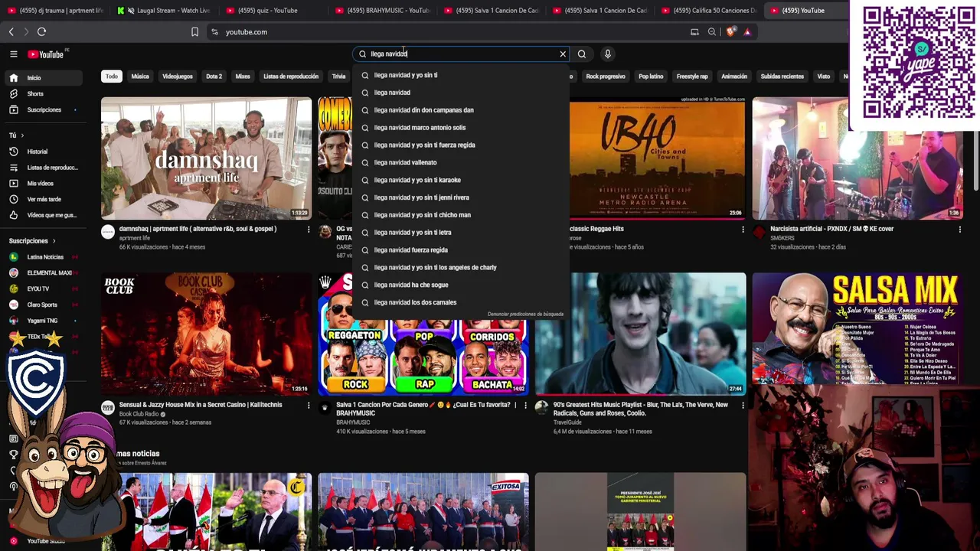
Task: Reload the page with the refresh icon
Action: click(x=41, y=32)
